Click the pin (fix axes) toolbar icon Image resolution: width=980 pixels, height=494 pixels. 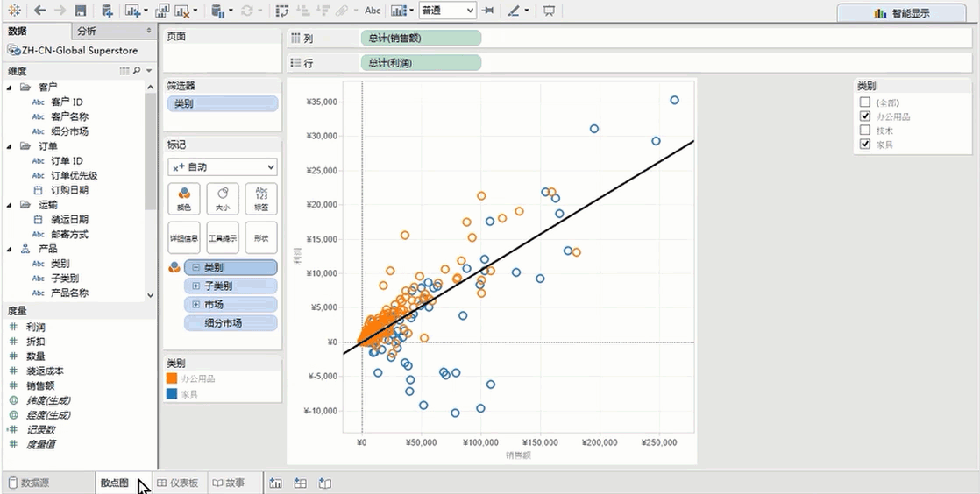488,11
